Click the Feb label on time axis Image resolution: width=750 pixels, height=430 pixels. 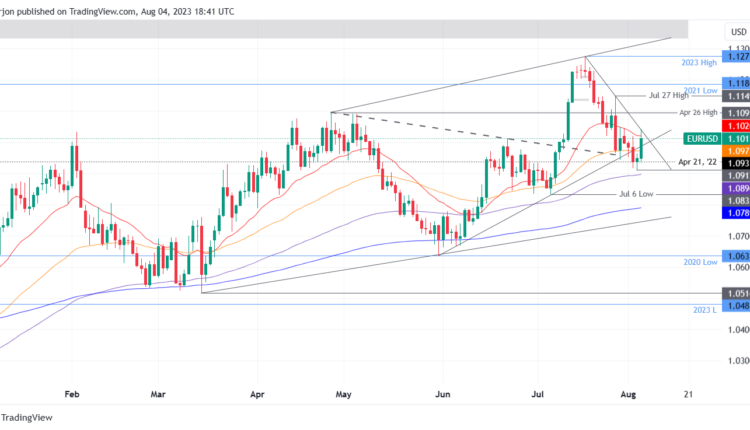(x=71, y=396)
